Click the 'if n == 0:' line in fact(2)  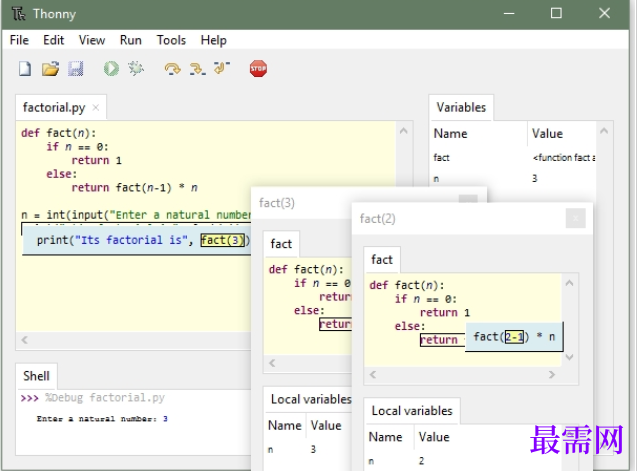tap(425, 299)
